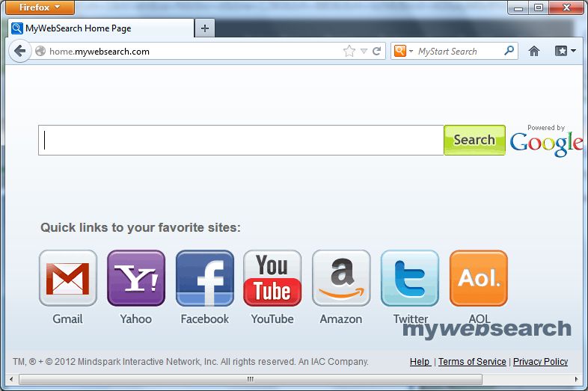The image size is (588, 391).
Task: Open the Yahoo quick link icon
Action: (x=136, y=278)
